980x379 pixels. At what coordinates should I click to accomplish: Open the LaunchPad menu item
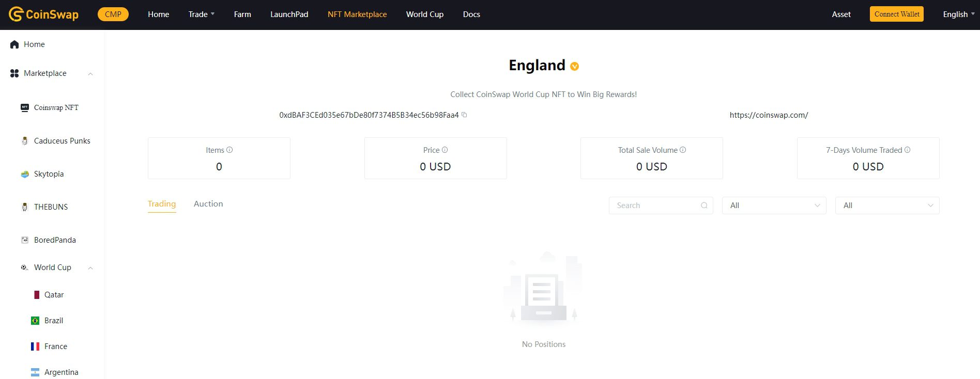(x=289, y=14)
